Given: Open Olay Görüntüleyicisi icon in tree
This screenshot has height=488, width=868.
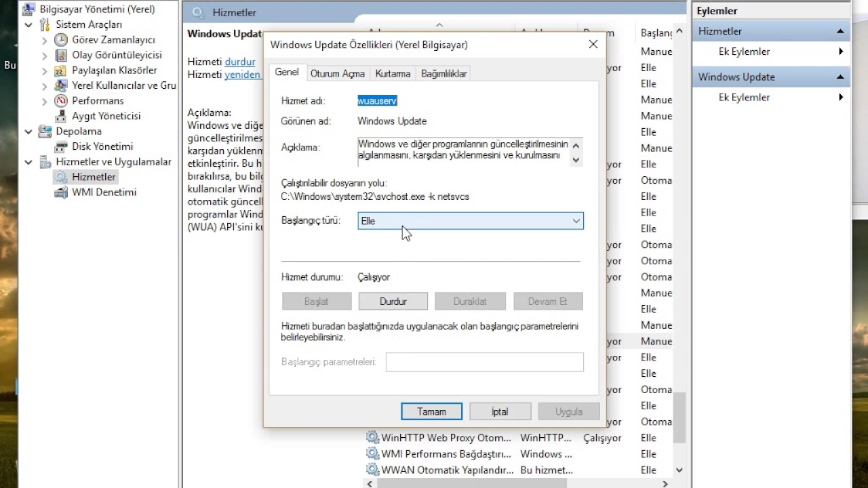Looking at the screenshot, I should click(x=61, y=55).
